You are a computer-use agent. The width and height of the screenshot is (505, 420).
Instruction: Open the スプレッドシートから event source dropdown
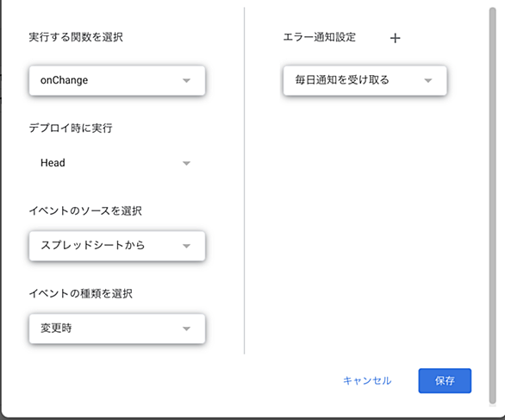[x=117, y=246]
